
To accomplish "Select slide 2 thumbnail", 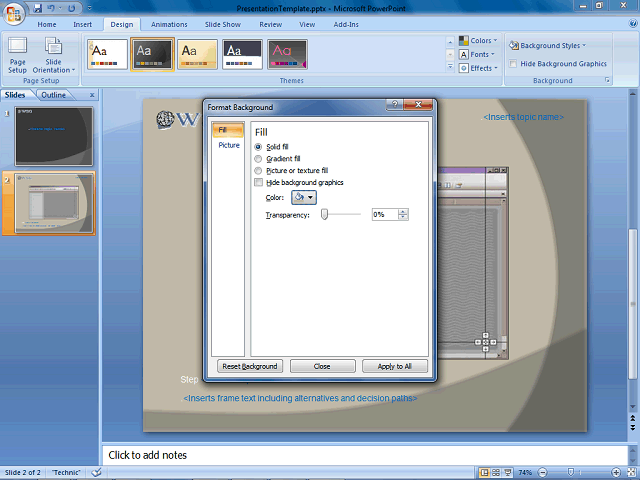I will [54, 203].
